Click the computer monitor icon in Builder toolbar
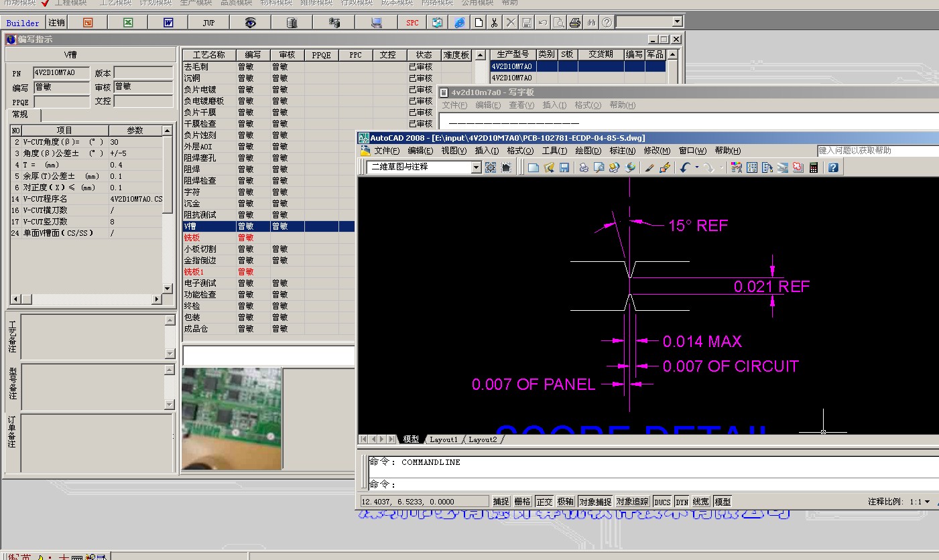Viewport: 939px width, 560px height. [376, 23]
